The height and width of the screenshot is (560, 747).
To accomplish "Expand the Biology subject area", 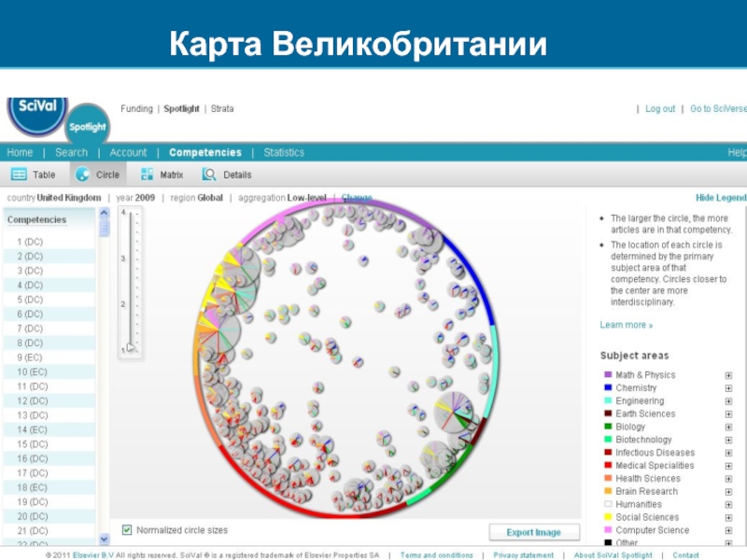I will pos(728,427).
